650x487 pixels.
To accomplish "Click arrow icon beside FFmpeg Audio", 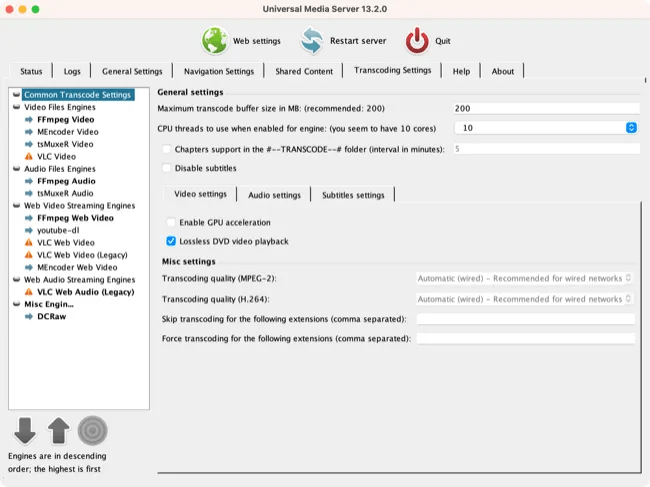I will tap(29, 181).
